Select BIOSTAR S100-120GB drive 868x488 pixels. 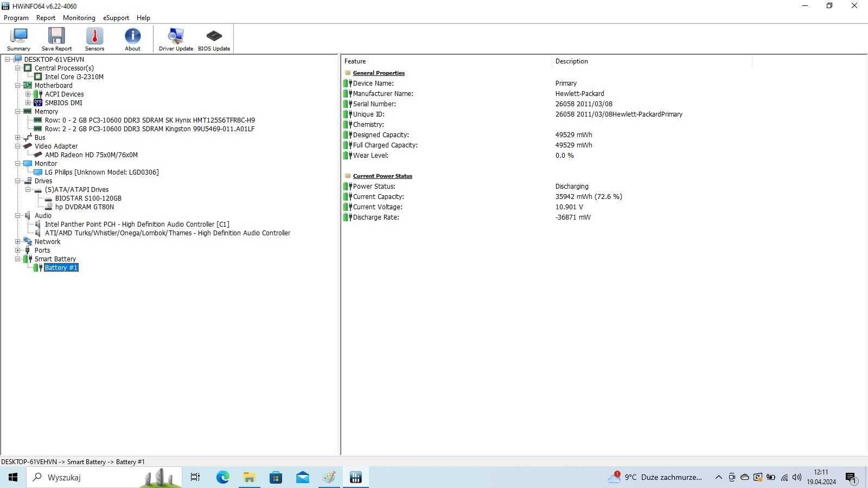(x=88, y=198)
